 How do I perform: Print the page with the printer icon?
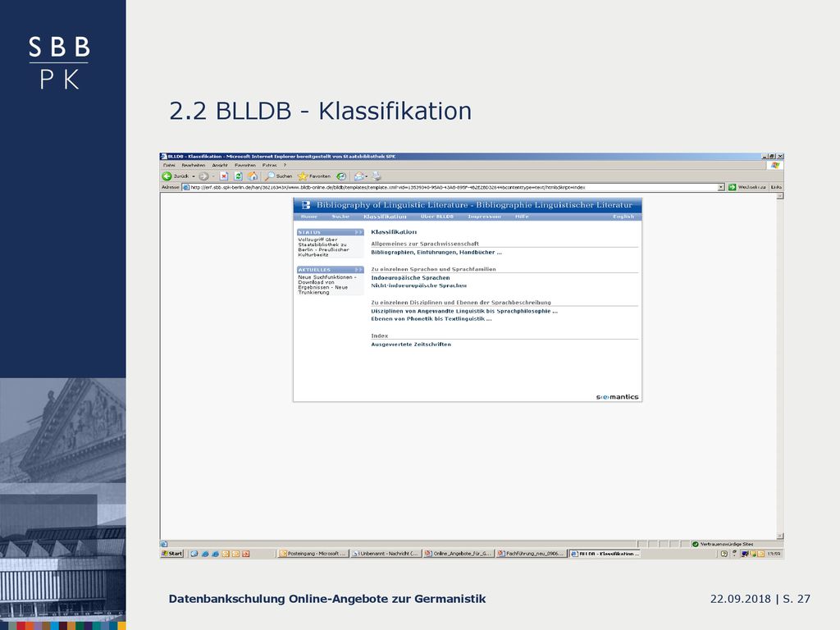377,176
